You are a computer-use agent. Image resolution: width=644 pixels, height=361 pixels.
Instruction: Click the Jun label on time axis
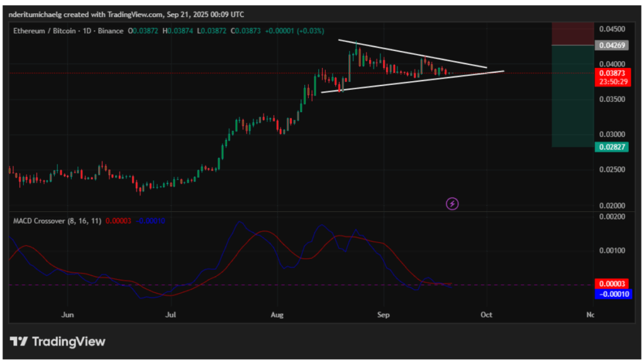(67, 315)
